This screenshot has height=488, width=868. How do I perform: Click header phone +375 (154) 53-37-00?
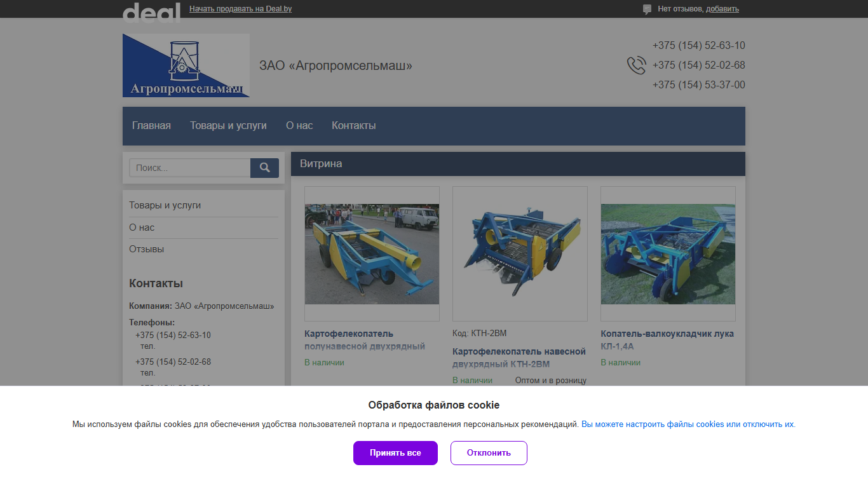[x=699, y=85]
